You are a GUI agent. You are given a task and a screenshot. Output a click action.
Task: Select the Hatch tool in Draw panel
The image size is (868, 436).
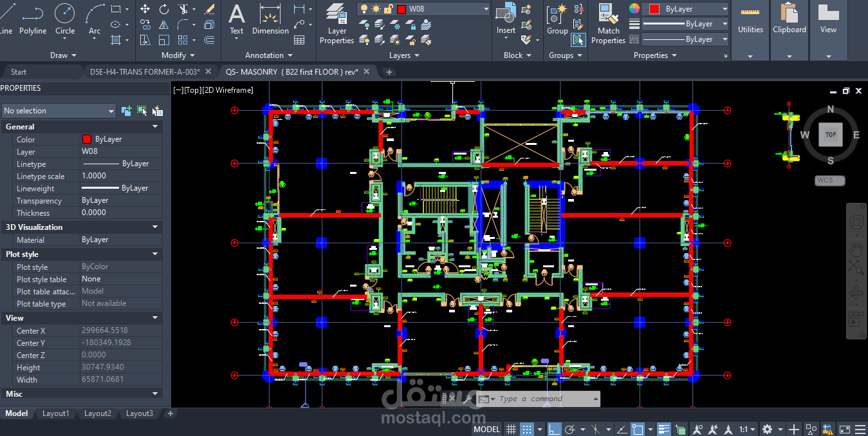116,40
